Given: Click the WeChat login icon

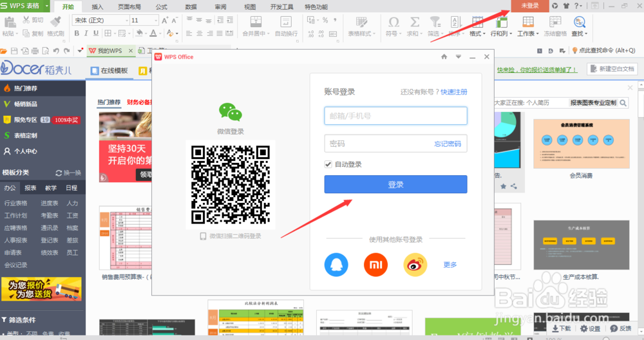Looking at the screenshot, I should [231, 112].
